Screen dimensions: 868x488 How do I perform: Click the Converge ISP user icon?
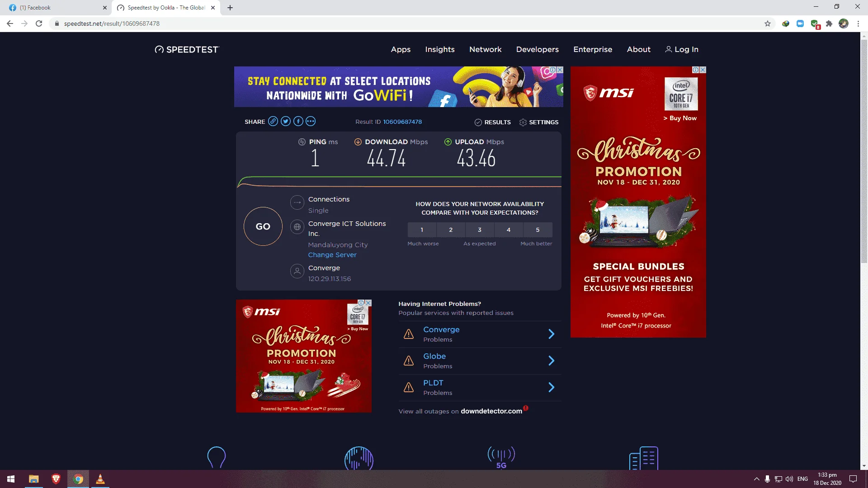297,271
